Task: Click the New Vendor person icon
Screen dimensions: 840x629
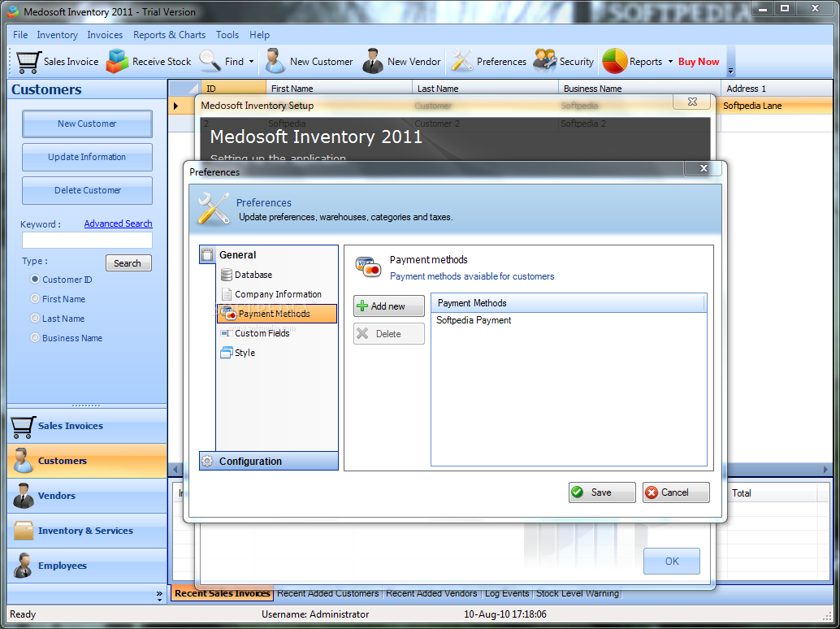Action: coord(372,61)
